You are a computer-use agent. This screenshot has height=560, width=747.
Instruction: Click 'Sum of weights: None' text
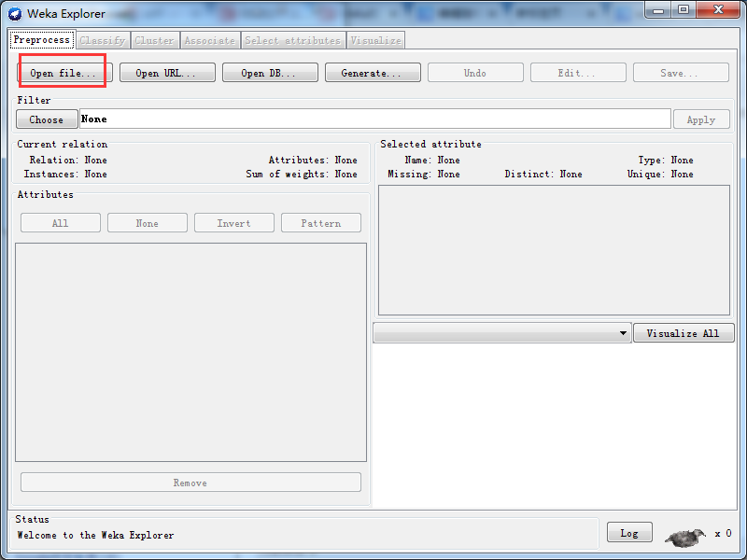[x=302, y=174]
